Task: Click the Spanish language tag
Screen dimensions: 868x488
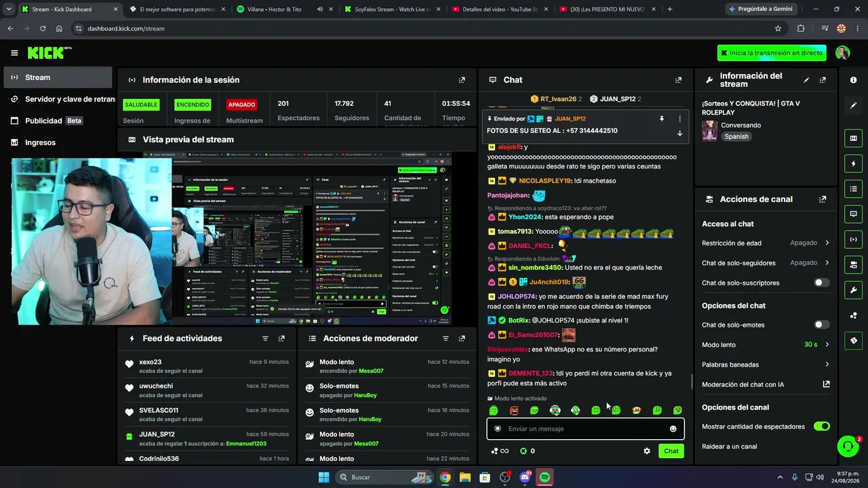Action: [x=736, y=136]
